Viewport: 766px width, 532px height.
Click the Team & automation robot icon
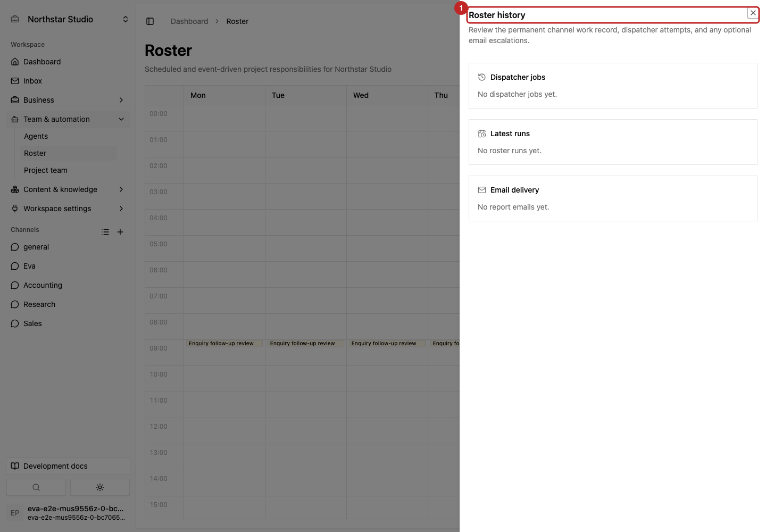click(x=15, y=119)
